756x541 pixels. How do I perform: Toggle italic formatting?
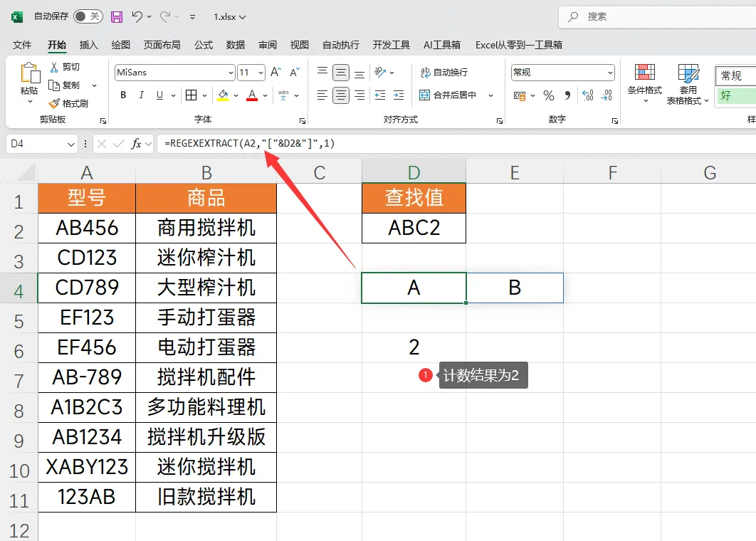pos(141,95)
